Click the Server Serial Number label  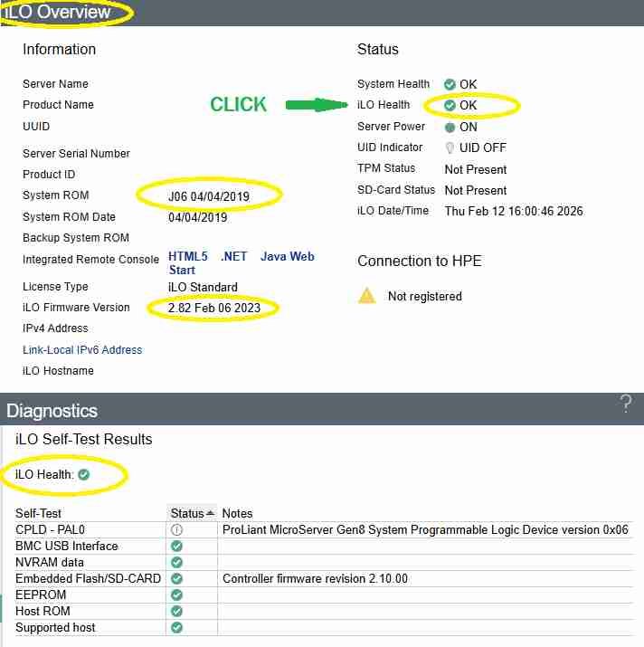(x=76, y=154)
